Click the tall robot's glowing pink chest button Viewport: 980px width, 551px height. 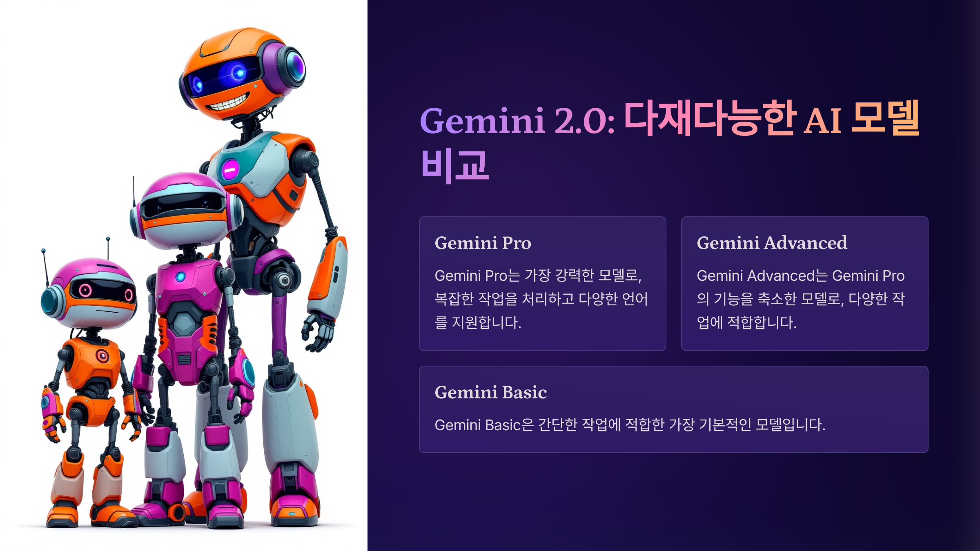pos(230,170)
